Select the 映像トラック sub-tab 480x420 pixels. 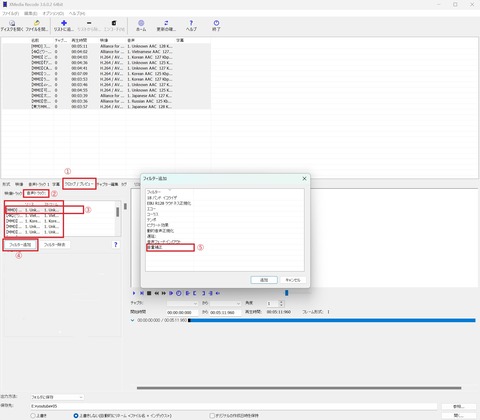(x=13, y=193)
